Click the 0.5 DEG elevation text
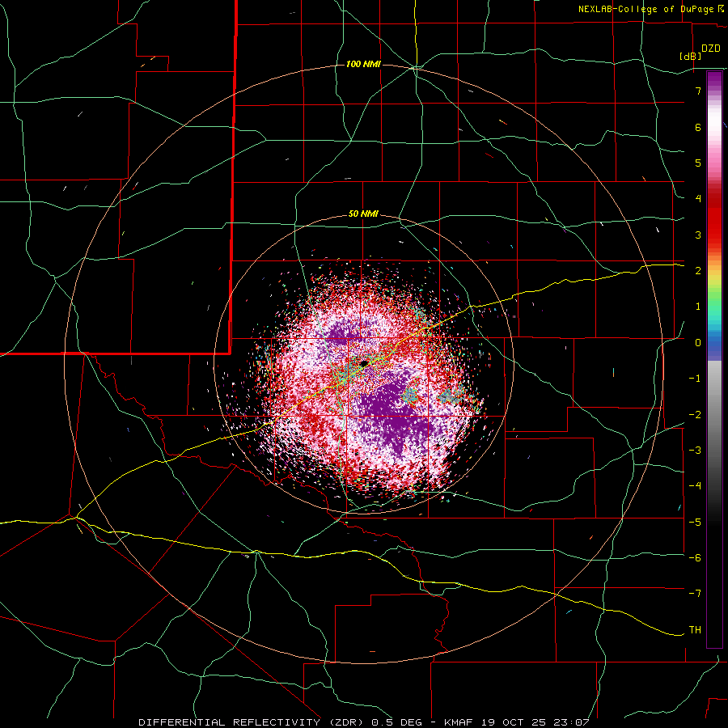The image size is (728, 728). (396, 722)
